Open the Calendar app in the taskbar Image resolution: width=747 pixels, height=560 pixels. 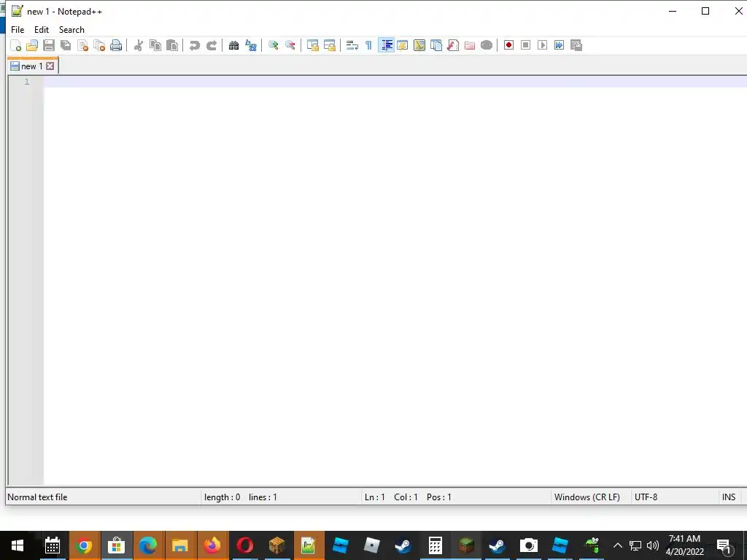coord(53,545)
